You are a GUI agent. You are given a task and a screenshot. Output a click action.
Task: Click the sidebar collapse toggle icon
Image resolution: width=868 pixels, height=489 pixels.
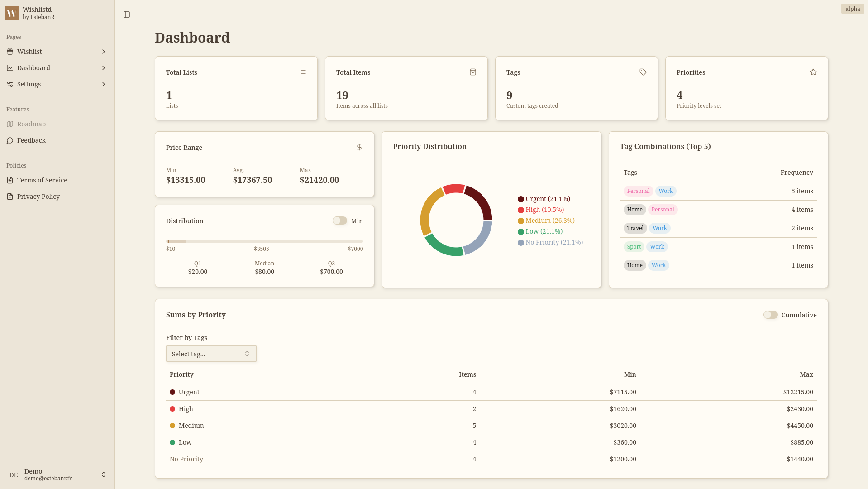tap(127, 14)
